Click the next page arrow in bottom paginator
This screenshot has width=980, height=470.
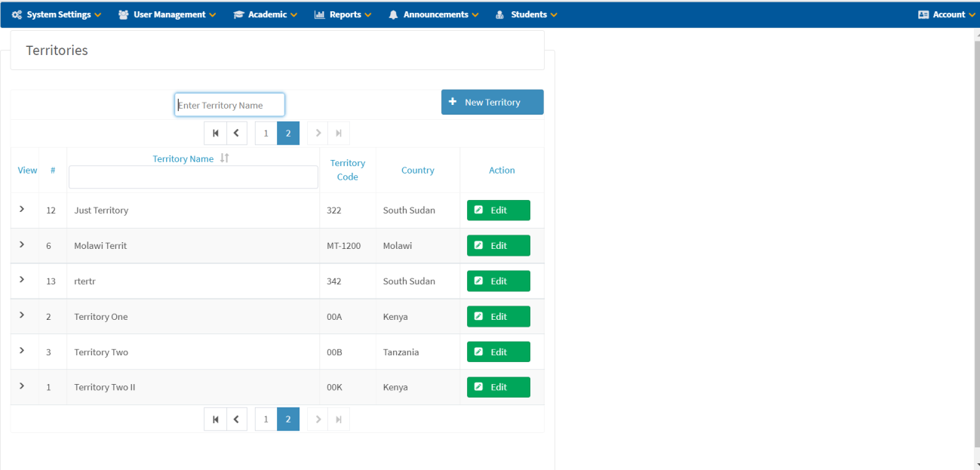coord(318,419)
